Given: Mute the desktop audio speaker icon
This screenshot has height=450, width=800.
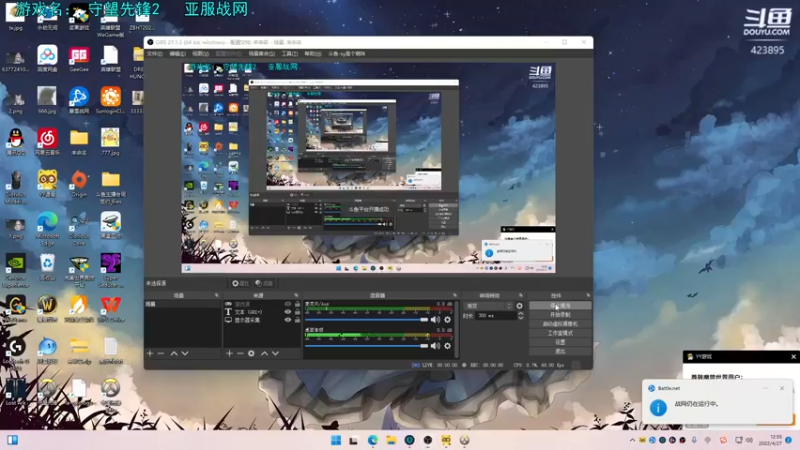Looking at the screenshot, I should pyautogui.click(x=435, y=346).
